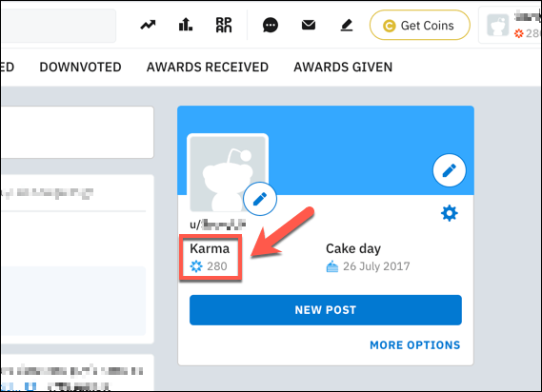
Task: Expand More Options link
Action: pos(414,345)
